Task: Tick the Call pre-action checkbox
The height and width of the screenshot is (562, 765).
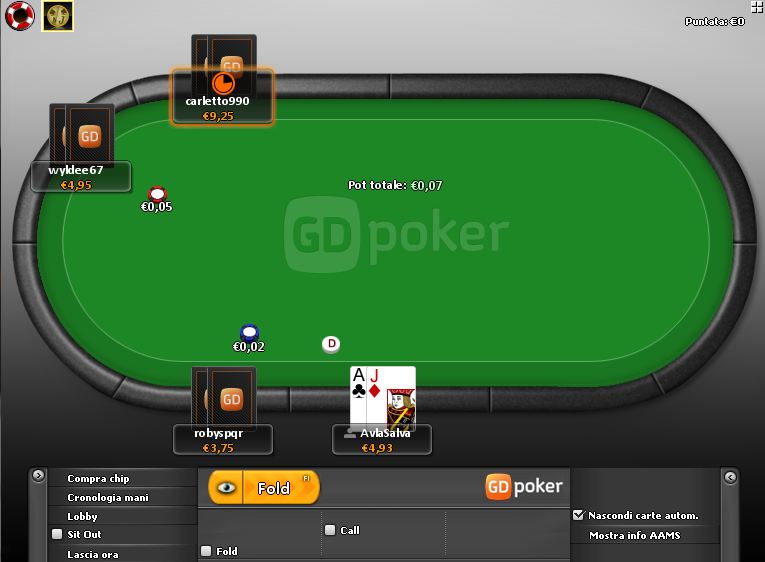Action: (330, 530)
